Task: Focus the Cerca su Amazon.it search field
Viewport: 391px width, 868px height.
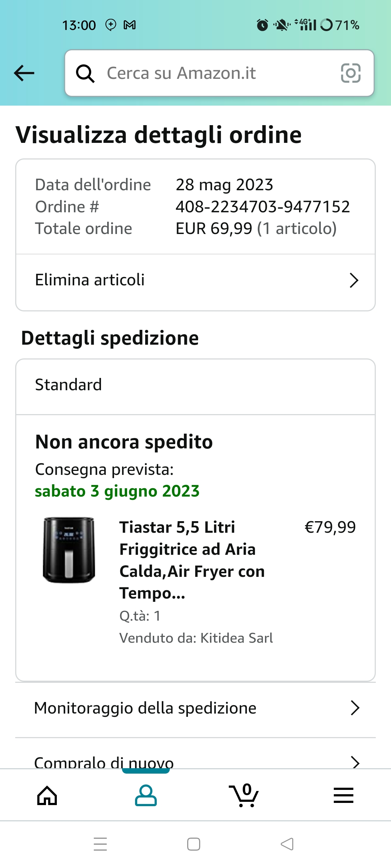Action: pos(217,73)
